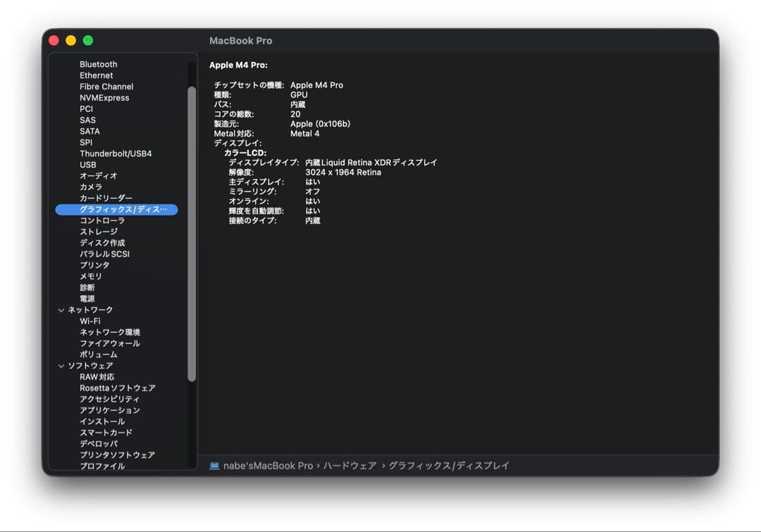Select ネットワーク環境 in the sidebar
This screenshot has width=761, height=532.
click(110, 332)
